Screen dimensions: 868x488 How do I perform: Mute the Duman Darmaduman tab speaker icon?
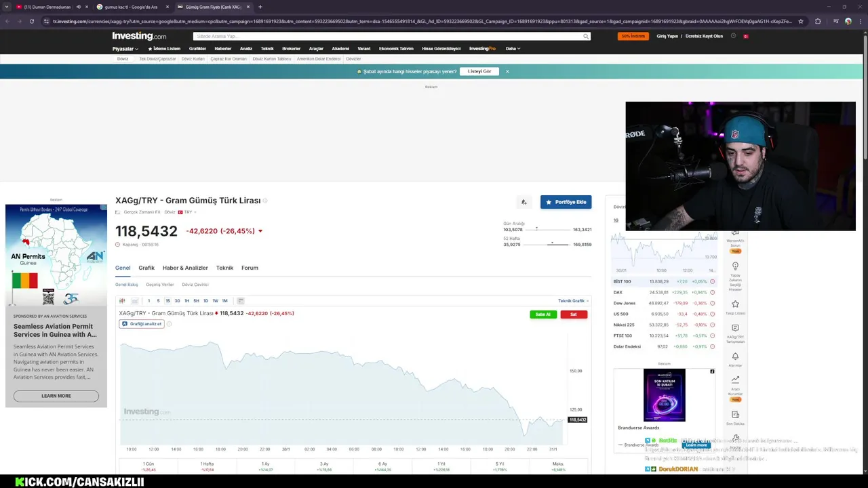pos(78,7)
